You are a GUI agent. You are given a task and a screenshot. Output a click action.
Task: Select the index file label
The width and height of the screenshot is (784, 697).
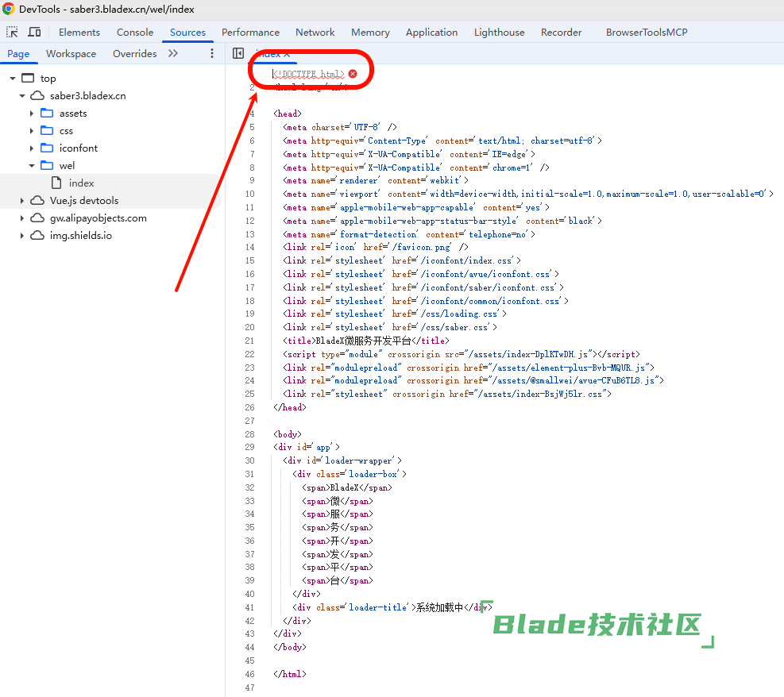coord(82,183)
